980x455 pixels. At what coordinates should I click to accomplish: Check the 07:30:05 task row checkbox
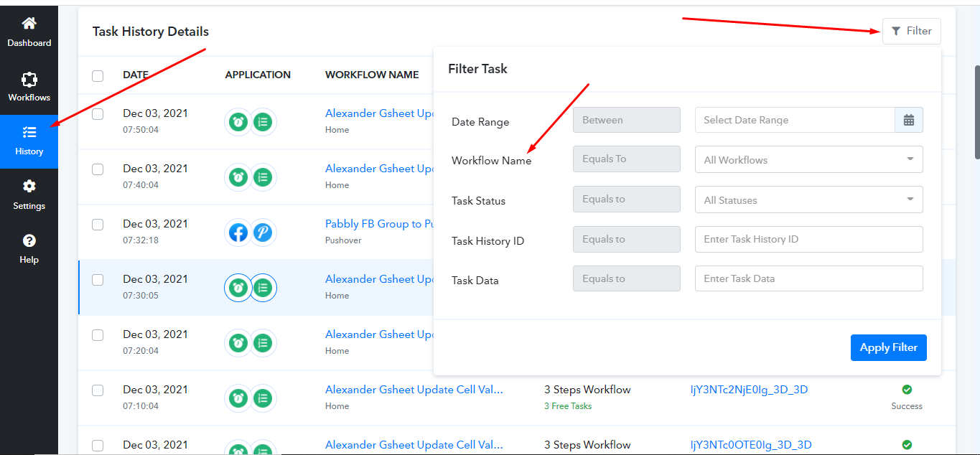pyautogui.click(x=98, y=280)
